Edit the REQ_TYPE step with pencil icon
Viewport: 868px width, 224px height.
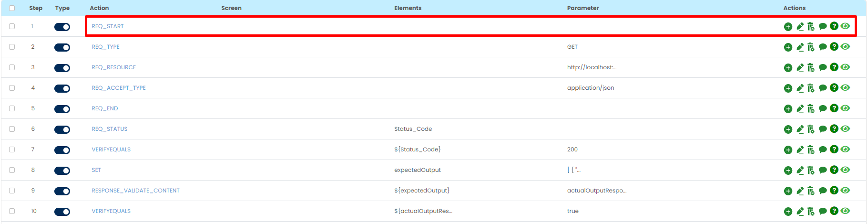point(800,47)
